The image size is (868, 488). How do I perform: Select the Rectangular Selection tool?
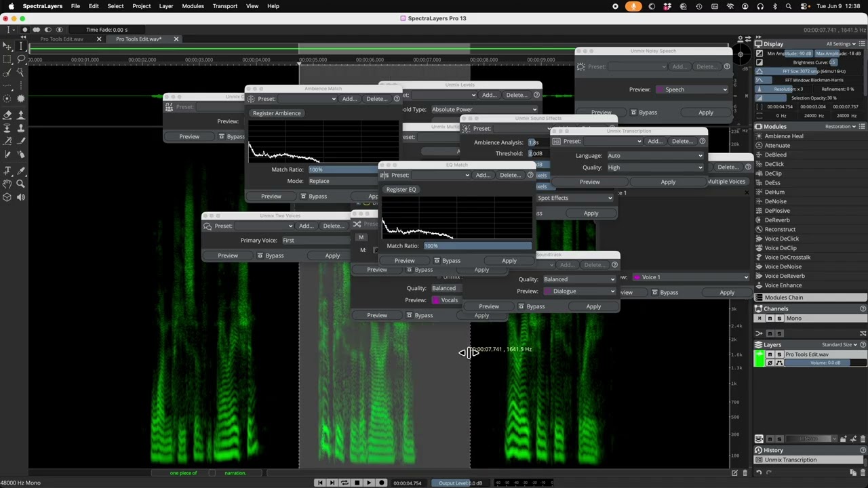(x=7, y=59)
